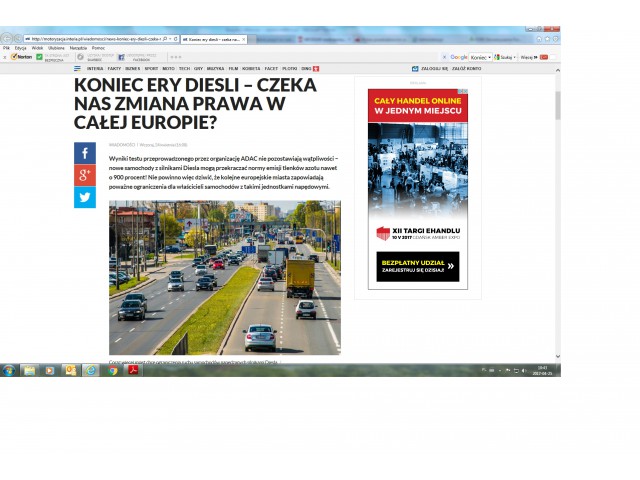Open the hamburger menu beside INTERIA
The width and height of the screenshot is (640, 480).
78,69
